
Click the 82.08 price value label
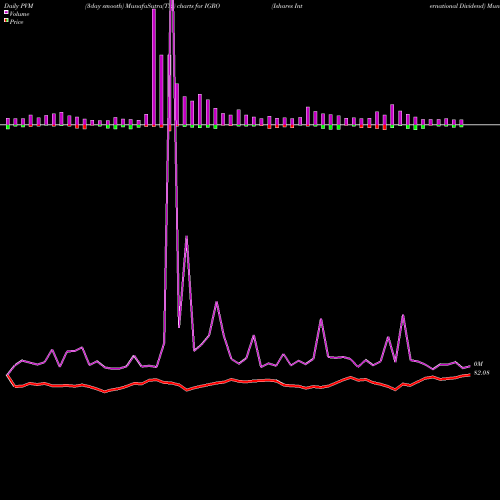click(x=481, y=373)
